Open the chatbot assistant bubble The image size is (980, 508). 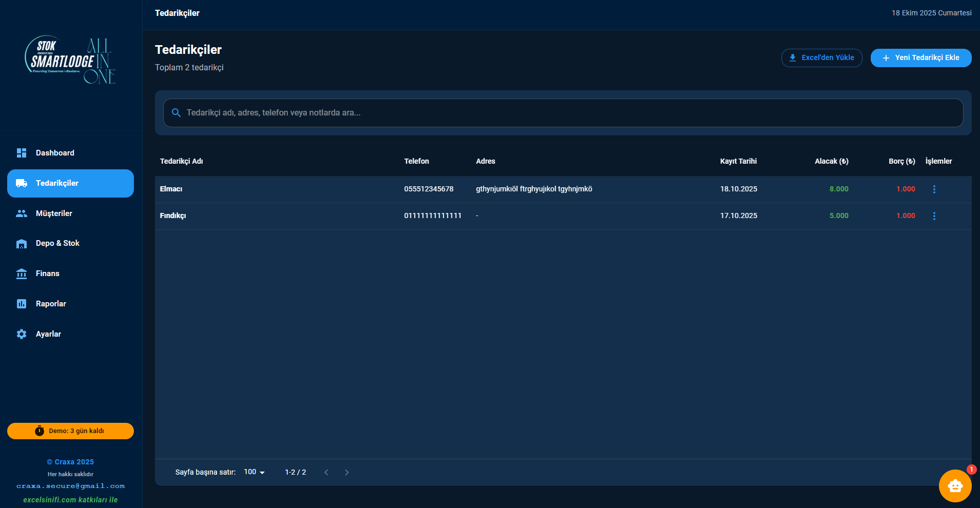[955, 485]
